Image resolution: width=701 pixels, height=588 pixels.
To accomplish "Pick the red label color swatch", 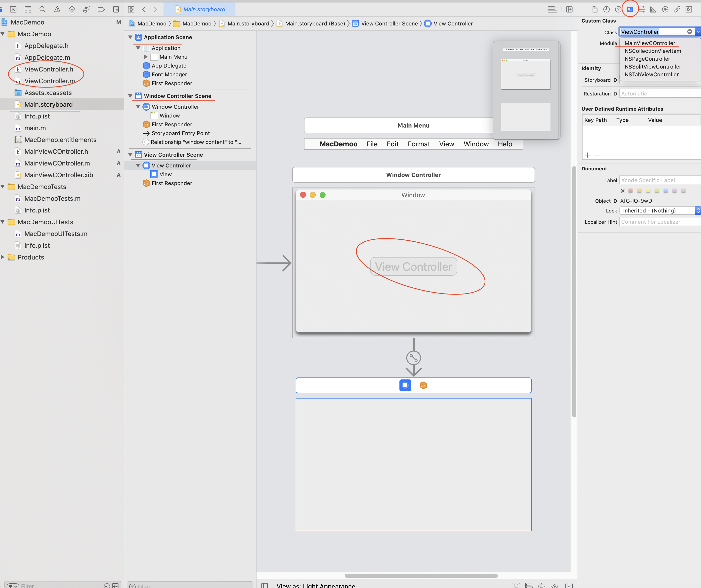I will [631, 191].
